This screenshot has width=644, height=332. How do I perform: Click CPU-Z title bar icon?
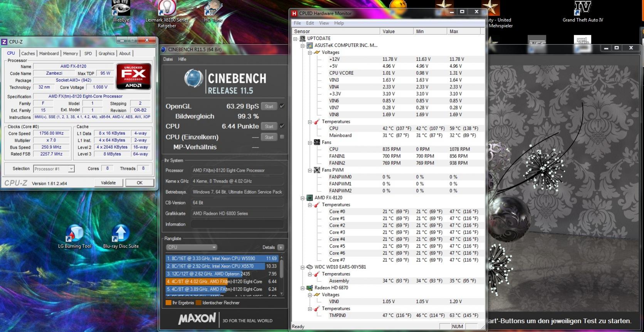point(5,42)
